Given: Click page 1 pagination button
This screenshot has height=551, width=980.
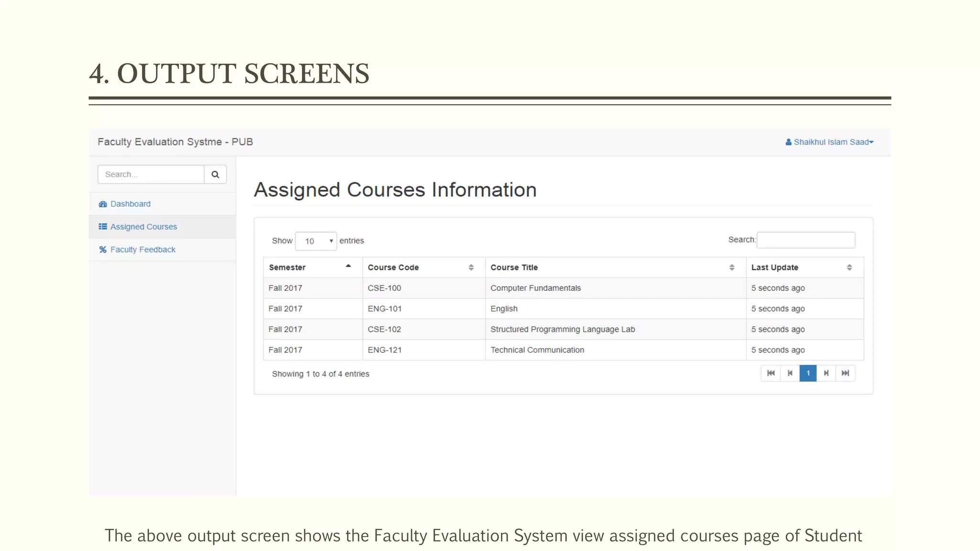Looking at the screenshot, I should point(808,374).
